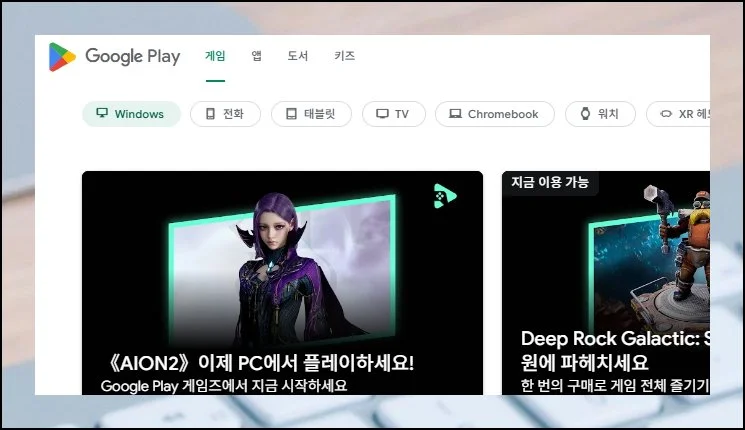The image size is (745, 430).
Task: Open the 게임 tab
Action: click(x=215, y=57)
